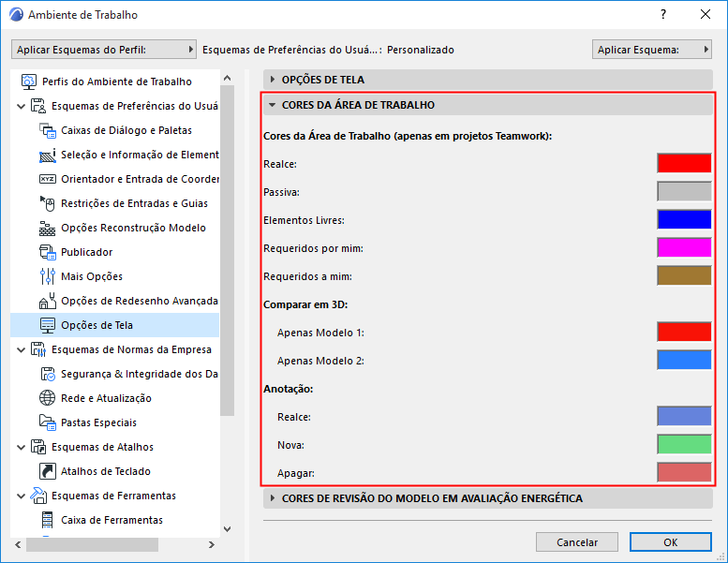The height and width of the screenshot is (563, 728).
Task: Click the help question mark button
Action: tap(663, 14)
